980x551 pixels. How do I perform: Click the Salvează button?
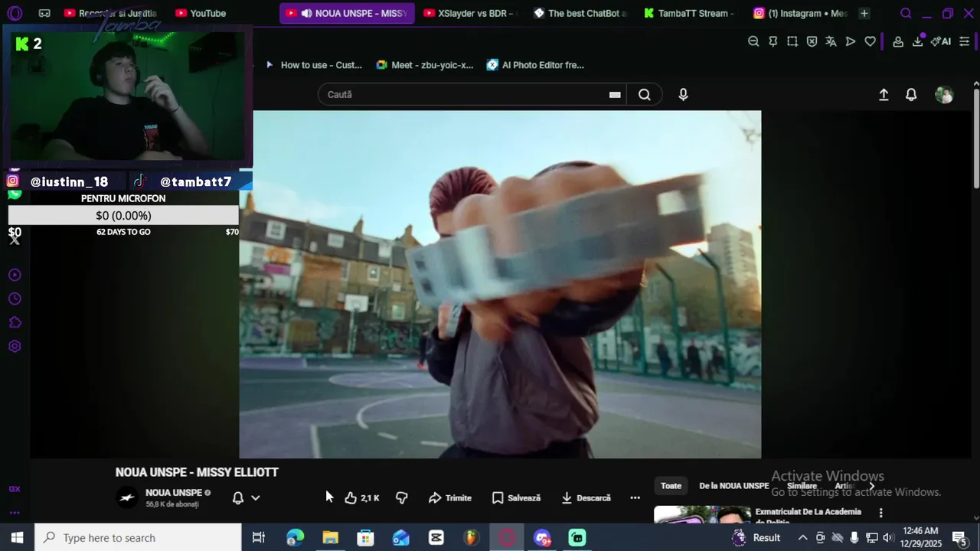516,497
